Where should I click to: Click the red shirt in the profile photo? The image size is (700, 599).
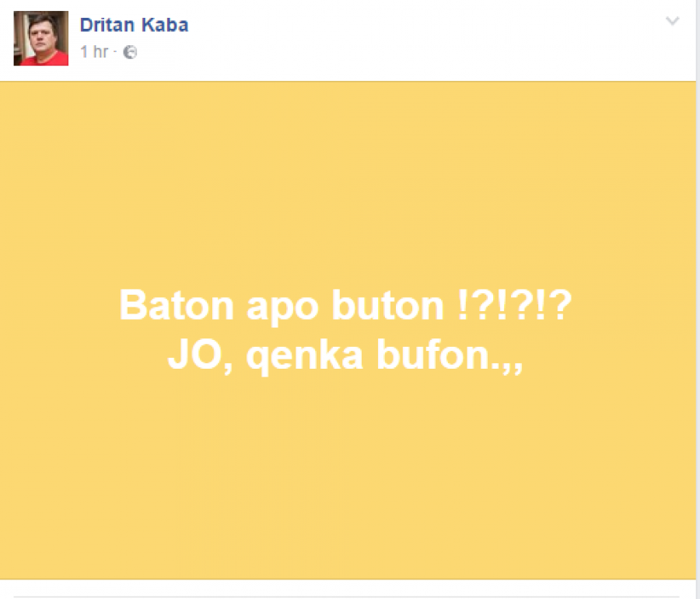44,59
